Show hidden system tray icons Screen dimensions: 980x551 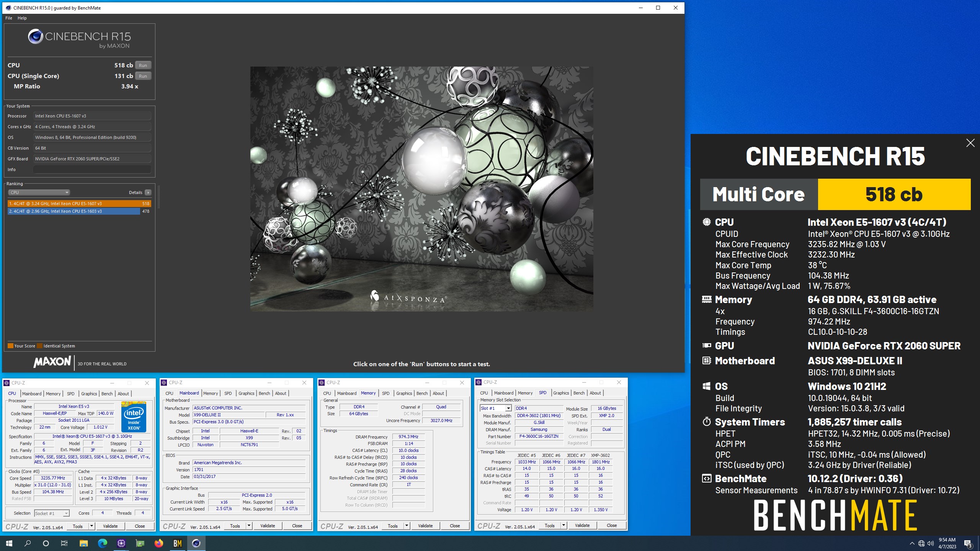point(912,543)
